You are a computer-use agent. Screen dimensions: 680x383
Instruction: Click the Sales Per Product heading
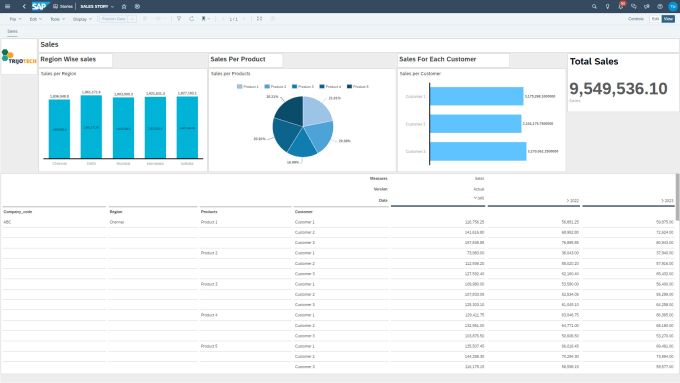(238, 59)
